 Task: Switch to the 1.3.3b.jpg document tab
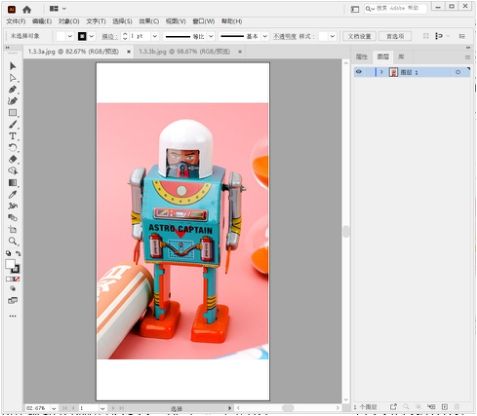[x=184, y=52]
